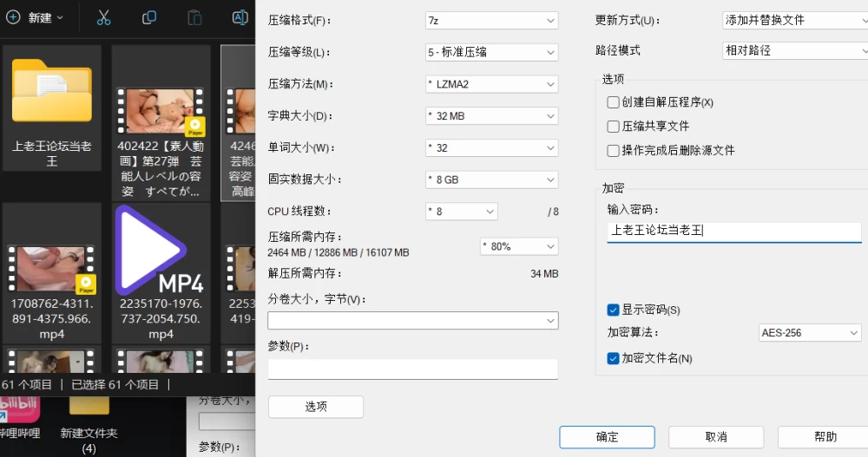Click the 2464 MB / 12886 MB / 16107 MB text
868x457 pixels.
[x=339, y=253]
